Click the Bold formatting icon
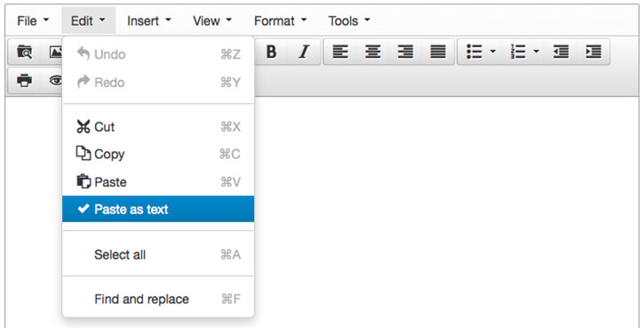Screen dimensions: 644x328 click(271, 52)
